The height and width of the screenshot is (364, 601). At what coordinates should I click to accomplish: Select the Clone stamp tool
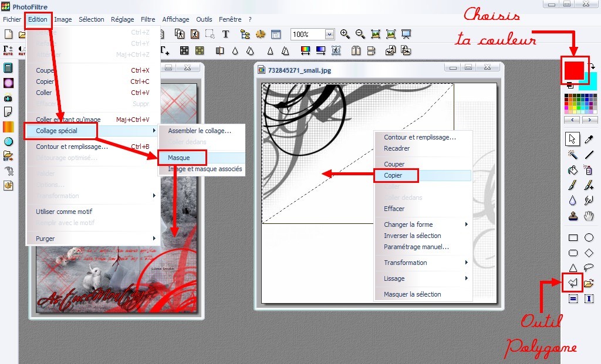tap(573, 216)
